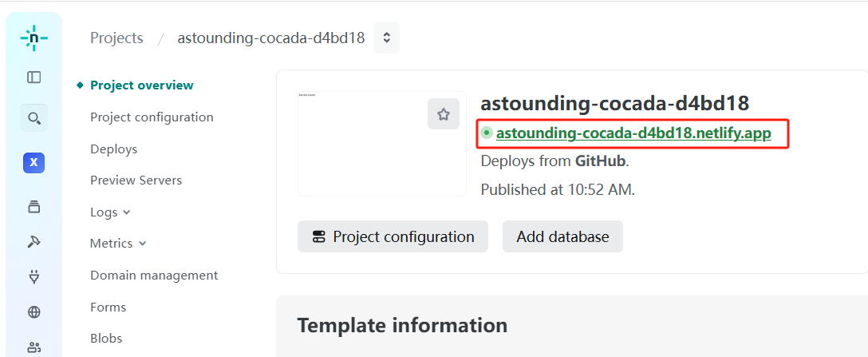868x357 pixels.
Task: Click the hammer builds icon
Action: point(34,242)
